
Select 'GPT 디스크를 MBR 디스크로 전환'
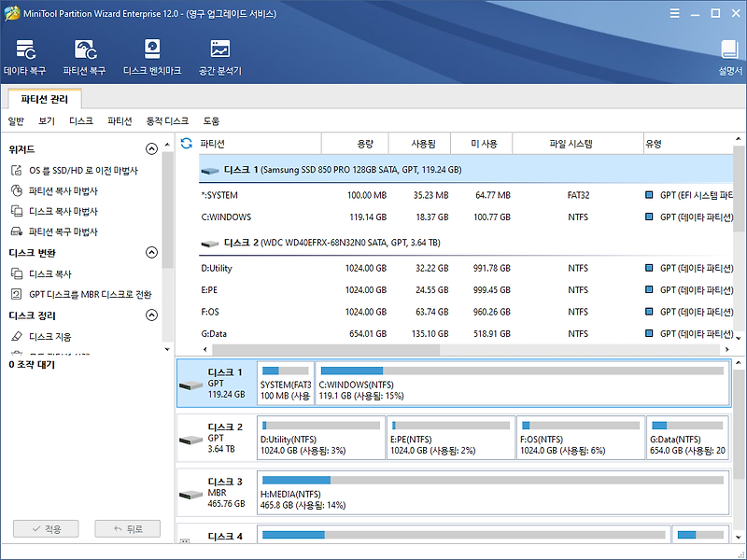click(x=81, y=295)
